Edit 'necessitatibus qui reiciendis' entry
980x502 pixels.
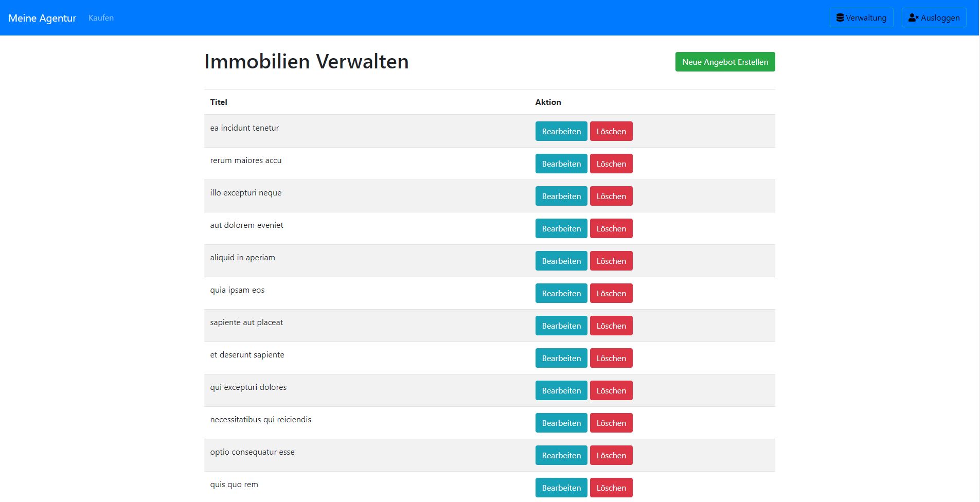coord(561,423)
